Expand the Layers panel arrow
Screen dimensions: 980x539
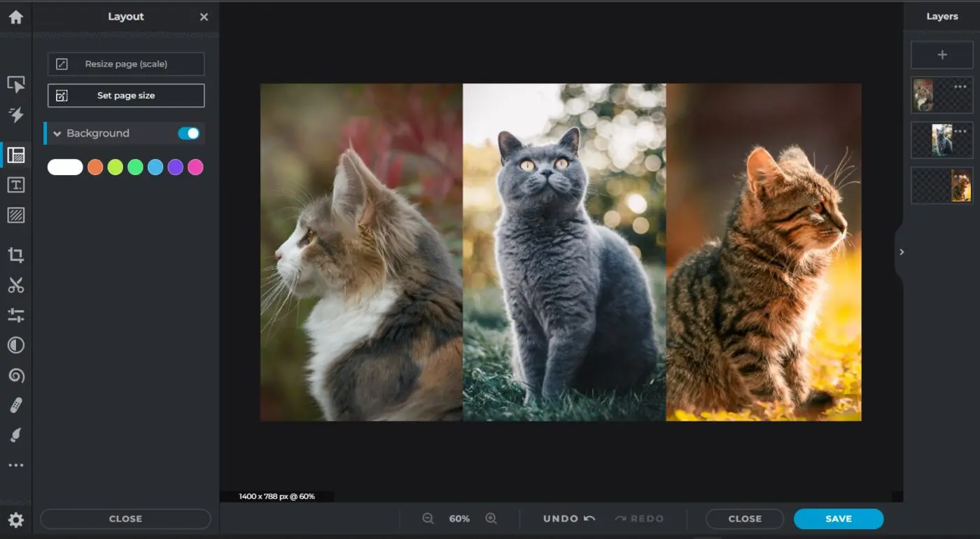901,252
